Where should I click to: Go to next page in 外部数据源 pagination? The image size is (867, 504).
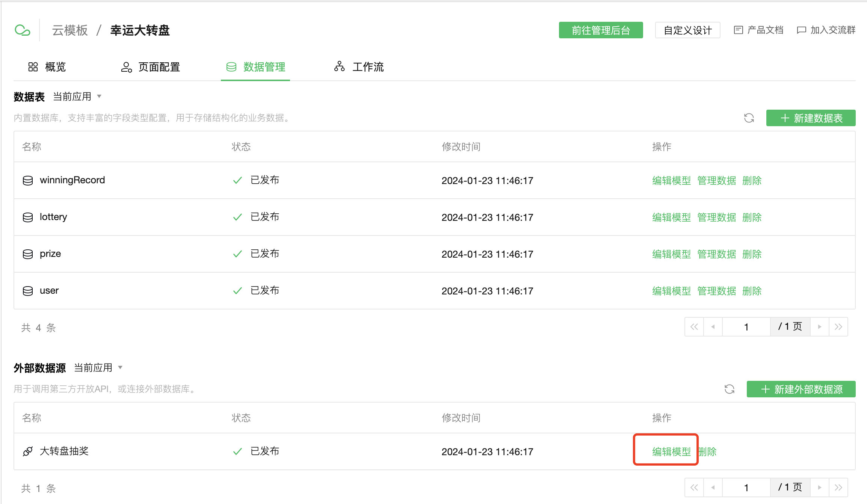pyautogui.click(x=820, y=487)
